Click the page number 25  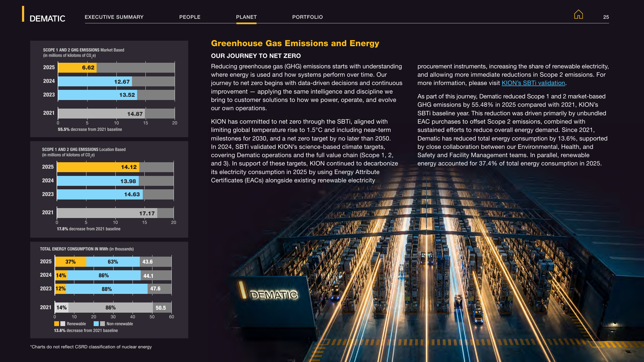click(x=606, y=17)
